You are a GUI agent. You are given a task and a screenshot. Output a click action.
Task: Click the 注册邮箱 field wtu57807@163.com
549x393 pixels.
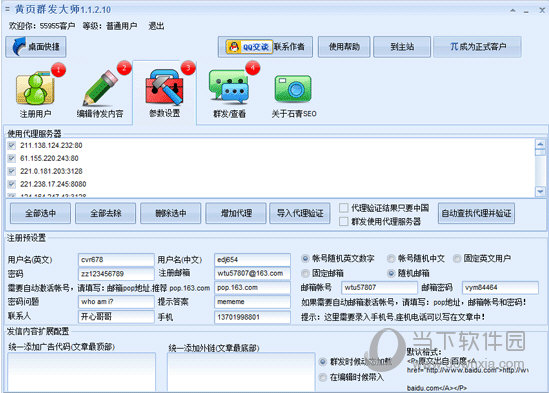252,273
